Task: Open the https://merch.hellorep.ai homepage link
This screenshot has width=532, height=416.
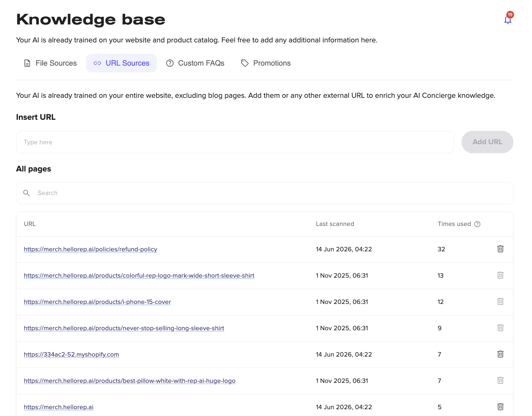Action: (58, 407)
